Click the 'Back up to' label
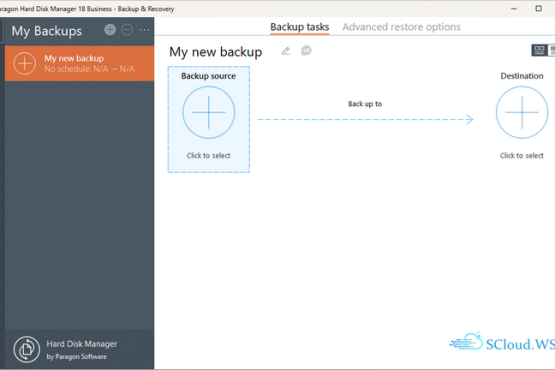 pyautogui.click(x=365, y=104)
